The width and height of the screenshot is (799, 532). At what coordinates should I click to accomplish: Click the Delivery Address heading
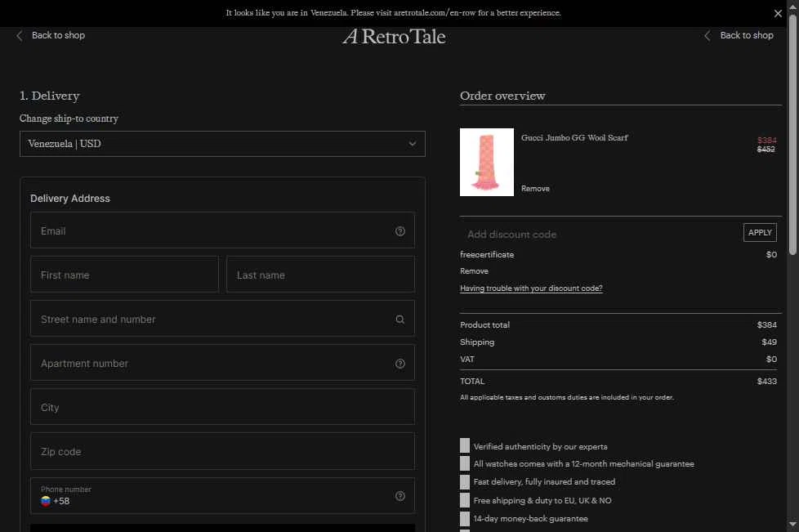coord(69,199)
